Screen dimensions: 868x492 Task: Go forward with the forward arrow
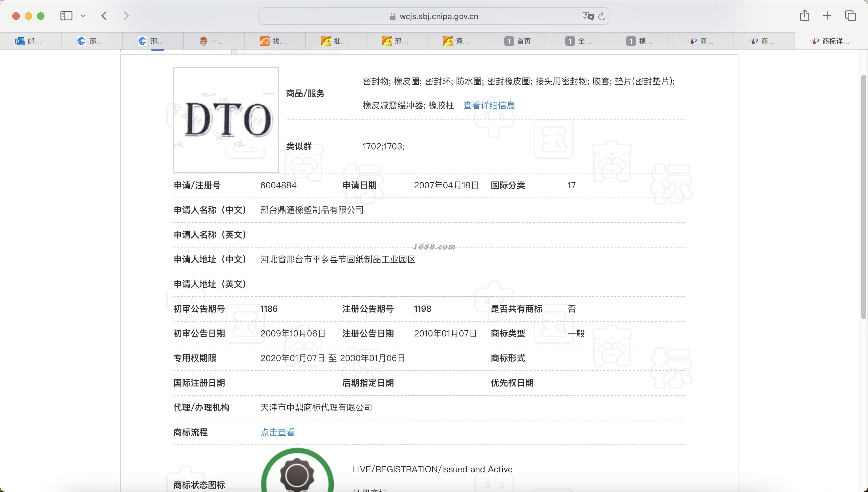point(126,16)
